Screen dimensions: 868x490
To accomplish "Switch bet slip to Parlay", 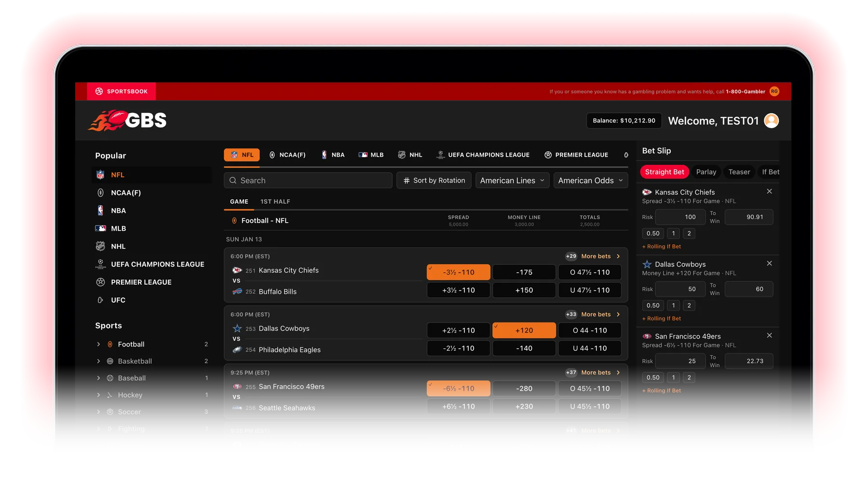I will coord(706,172).
